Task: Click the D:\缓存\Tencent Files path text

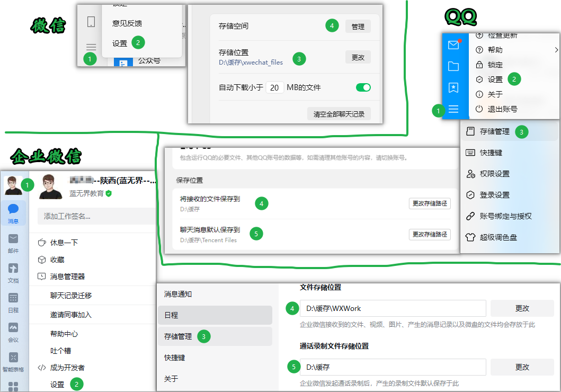Action: (208, 240)
